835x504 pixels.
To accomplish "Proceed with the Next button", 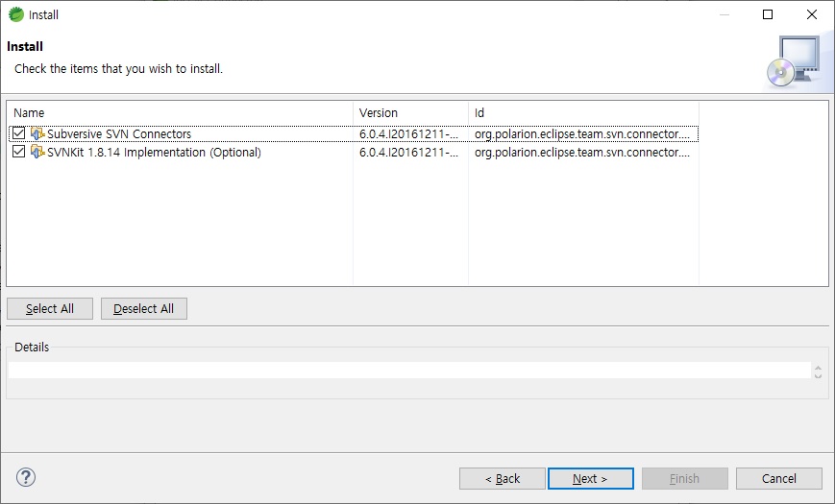I will point(591,478).
